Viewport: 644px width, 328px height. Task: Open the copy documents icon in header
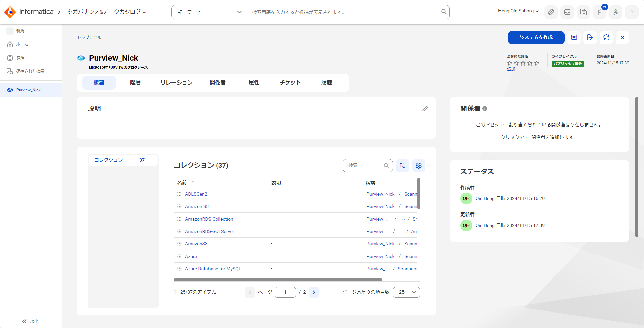(x=583, y=12)
